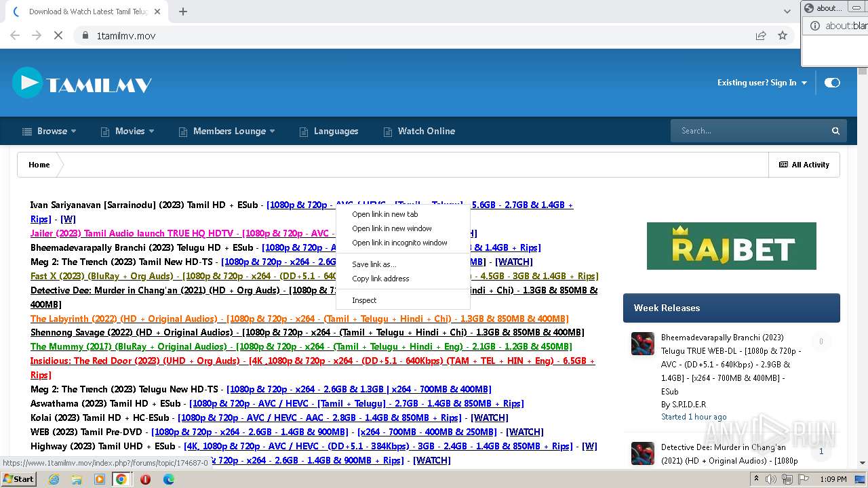Click the lock icon beside URL
Screen dimensions: 868x488
[85, 35]
